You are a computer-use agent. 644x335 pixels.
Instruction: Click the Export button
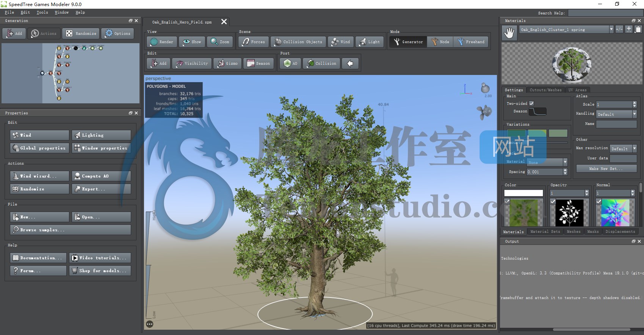point(101,189)
